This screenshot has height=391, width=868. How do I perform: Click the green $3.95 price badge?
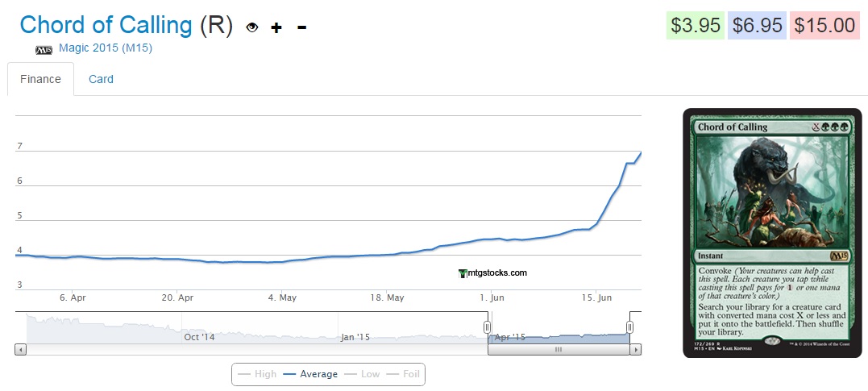(696, 25)
